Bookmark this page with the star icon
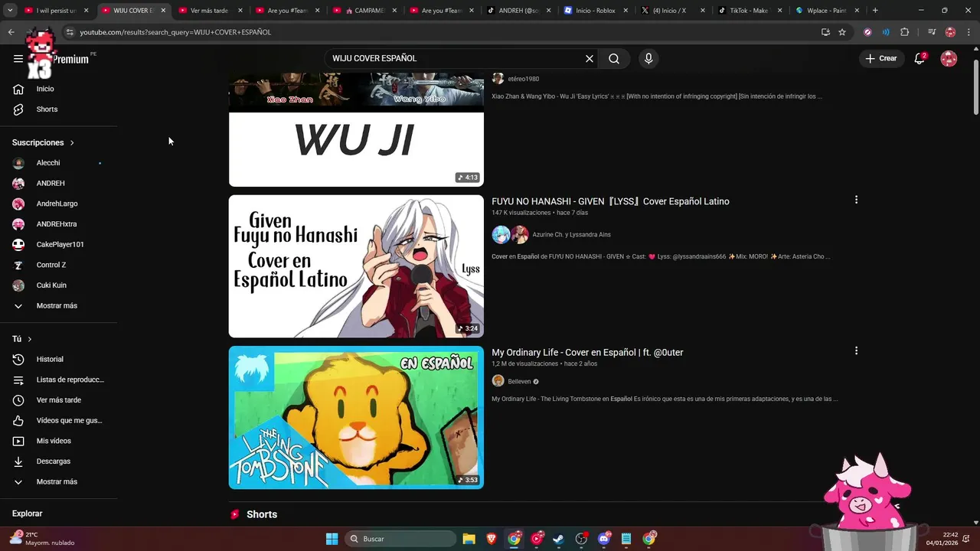The height and width of the screenshot is (551, 980). (842, 32)
